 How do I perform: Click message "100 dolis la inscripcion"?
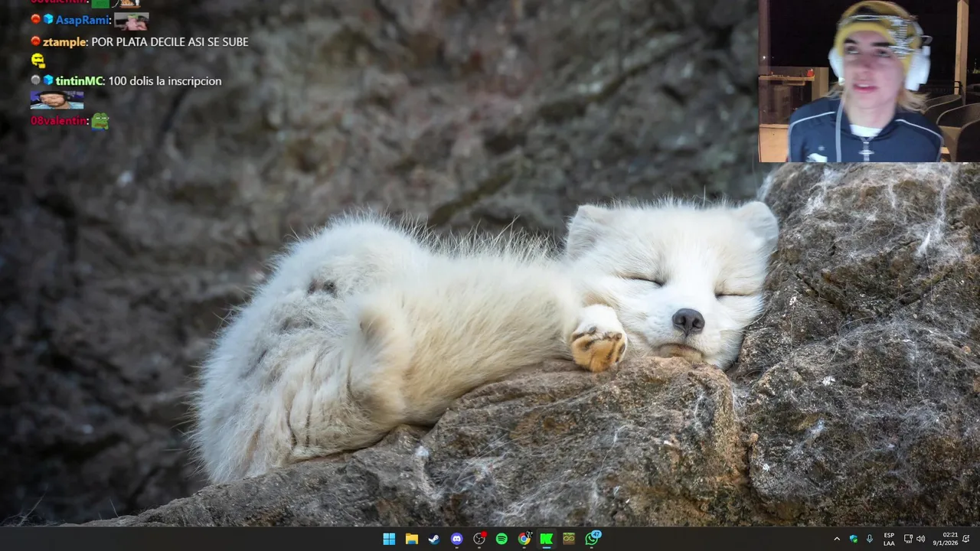(165, 81)
